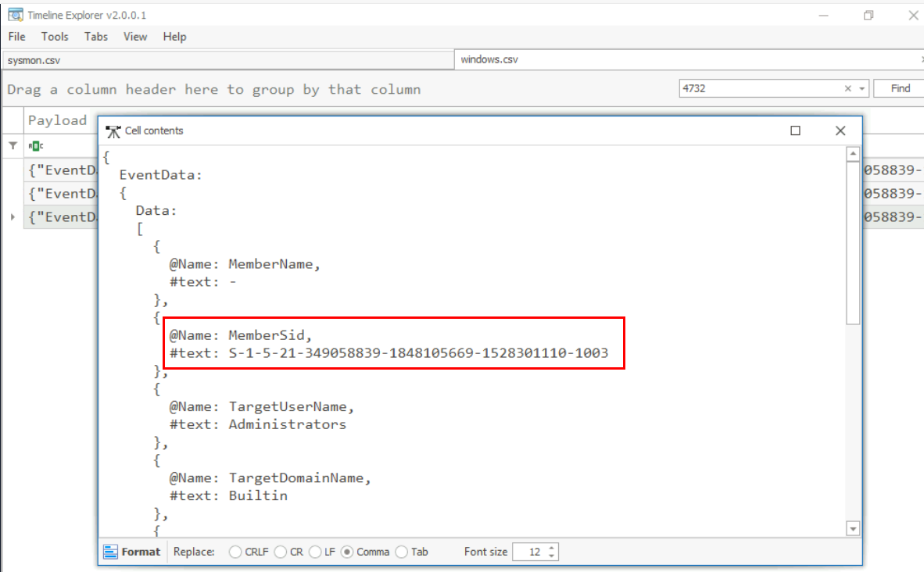
Task: Click the Find button
Action: 900,89
